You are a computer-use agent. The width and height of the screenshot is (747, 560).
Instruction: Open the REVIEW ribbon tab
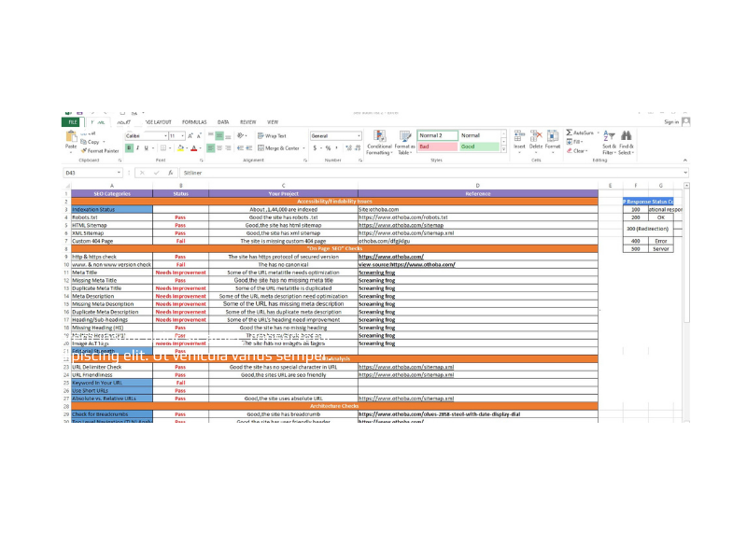[247, 122]
